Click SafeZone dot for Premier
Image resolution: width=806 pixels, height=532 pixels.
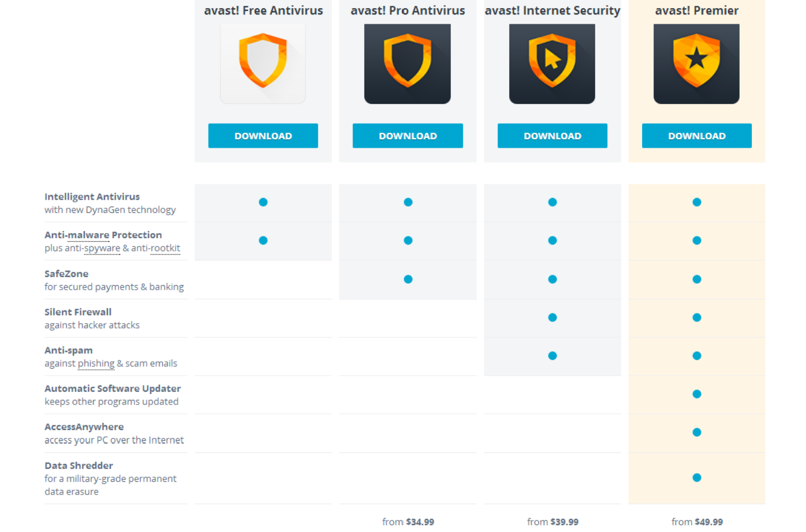pos(697,279)
